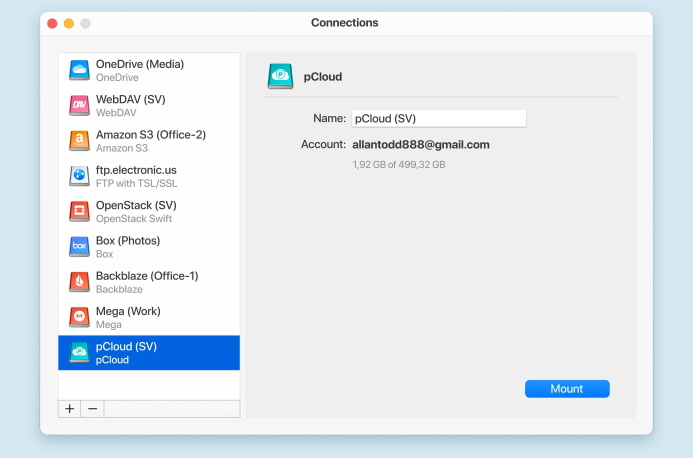The image size is (693, 458).
Task: Click the ftp.electronic.us globe drive icon
Action: [x=80, y=176]
